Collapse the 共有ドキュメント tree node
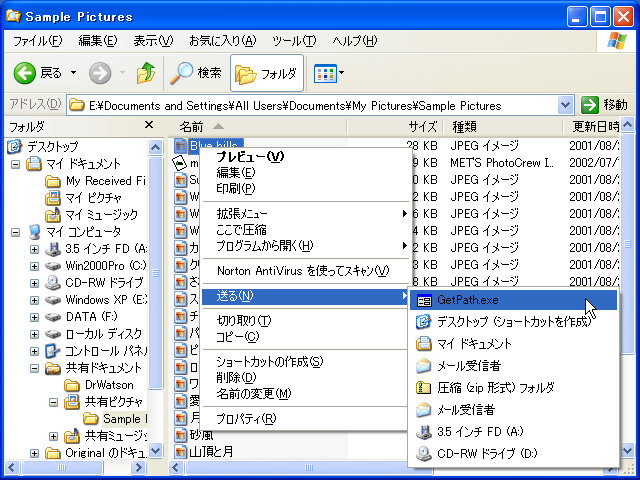This screenshot has width=640, height=480. point(34,368)
